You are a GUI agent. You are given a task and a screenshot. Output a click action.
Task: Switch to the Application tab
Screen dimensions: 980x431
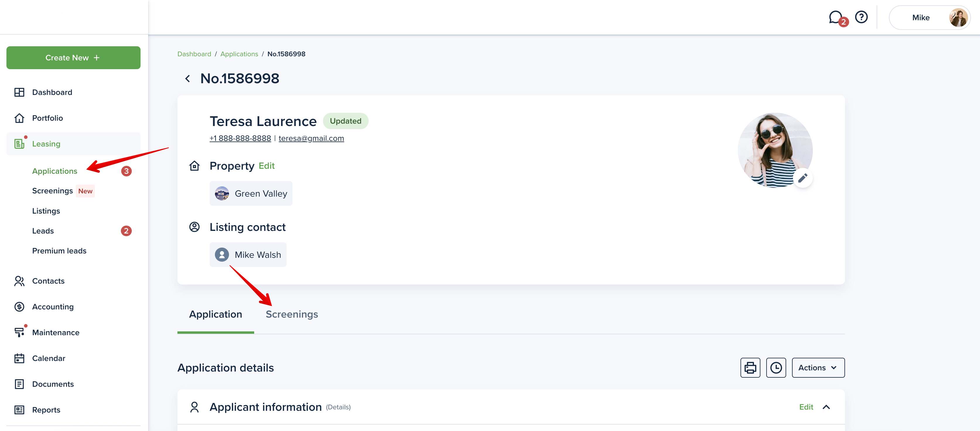[216, 314]
